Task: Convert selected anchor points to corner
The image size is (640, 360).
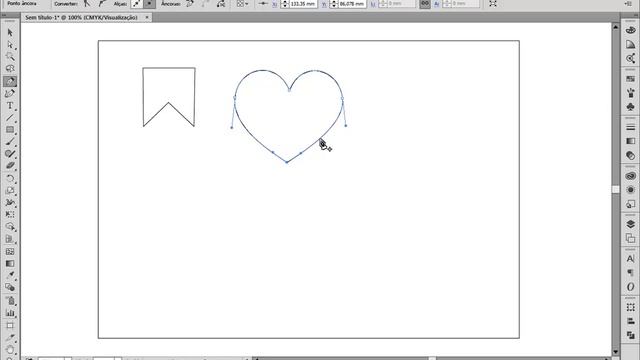Action: [87, 4]
